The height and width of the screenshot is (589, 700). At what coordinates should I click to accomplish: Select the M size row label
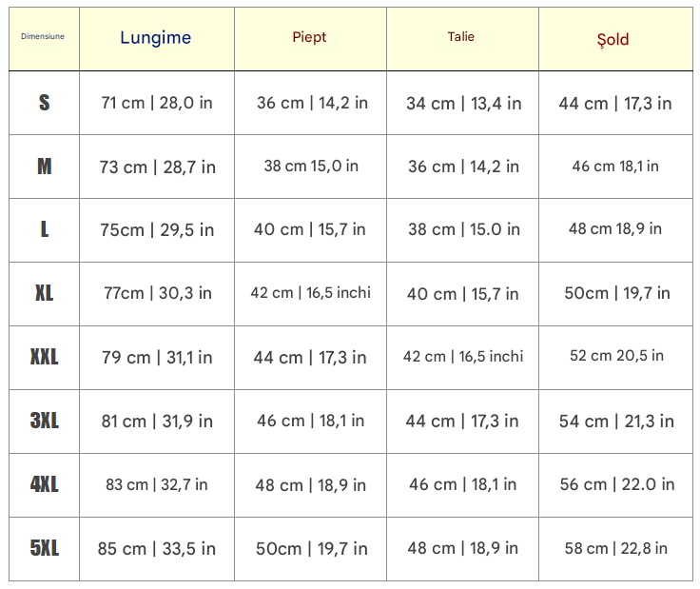coord(44,167)
